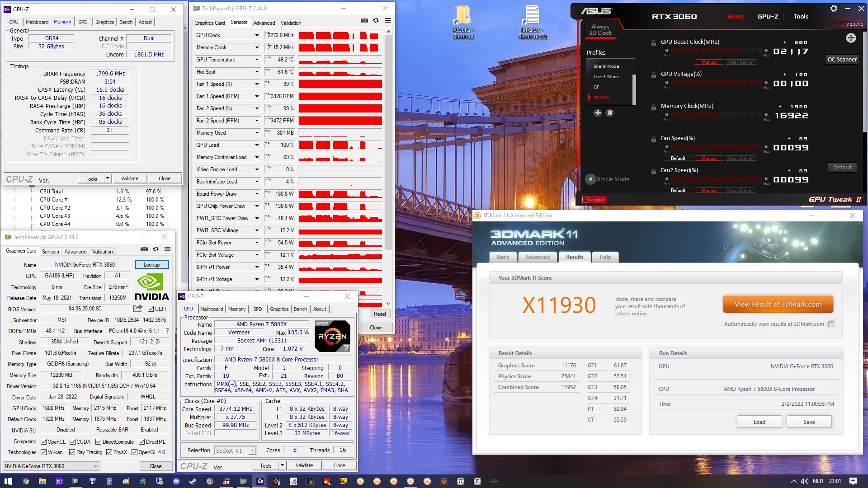Open GPU selector NVIDIA GeForce RTX 3060 dropdown
The width and height of the screenshot is (868, 488).
(x=51, y=466)
